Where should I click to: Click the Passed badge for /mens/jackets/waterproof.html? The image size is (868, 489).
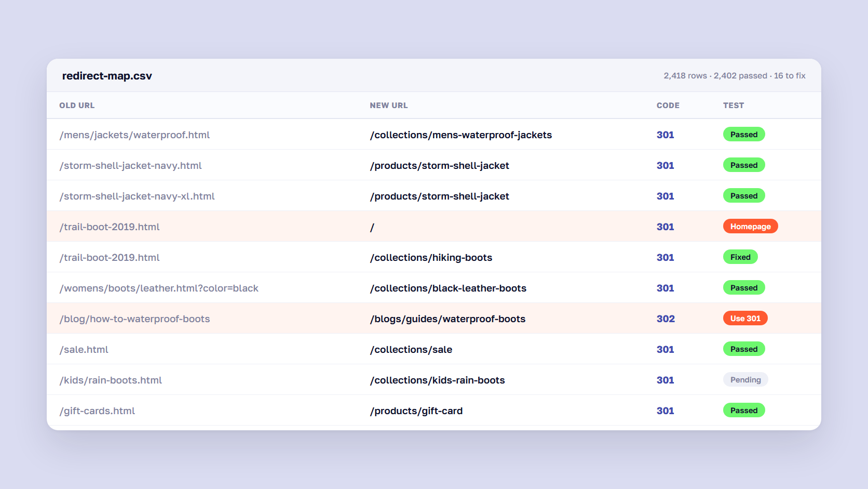coord(744,135)
